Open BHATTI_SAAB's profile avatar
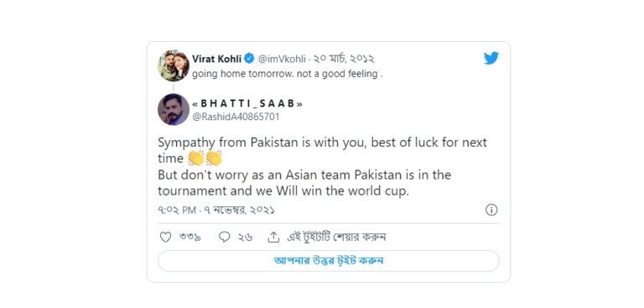This screenshot has height=308, width=644. coord(174,109)
